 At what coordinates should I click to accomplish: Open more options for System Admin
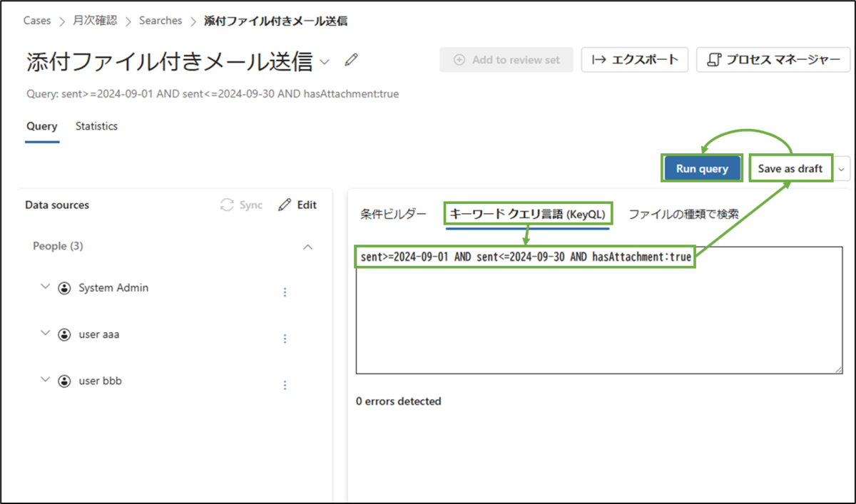click(x=285, y=292)
